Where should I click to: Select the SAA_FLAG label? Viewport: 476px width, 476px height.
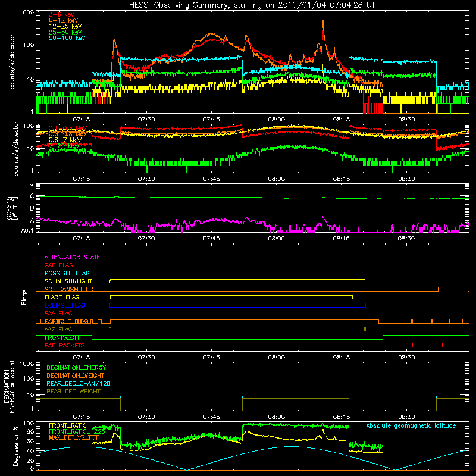coord(58,313)
